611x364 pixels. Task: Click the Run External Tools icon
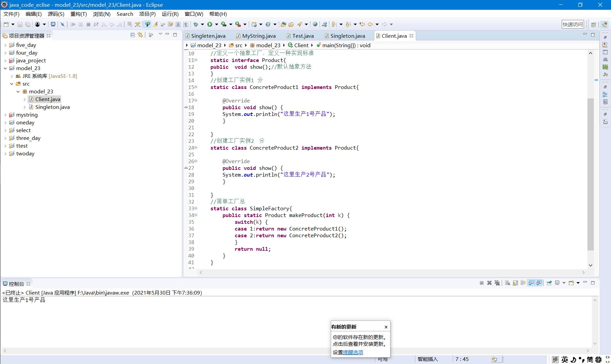[x=238, y=24]
